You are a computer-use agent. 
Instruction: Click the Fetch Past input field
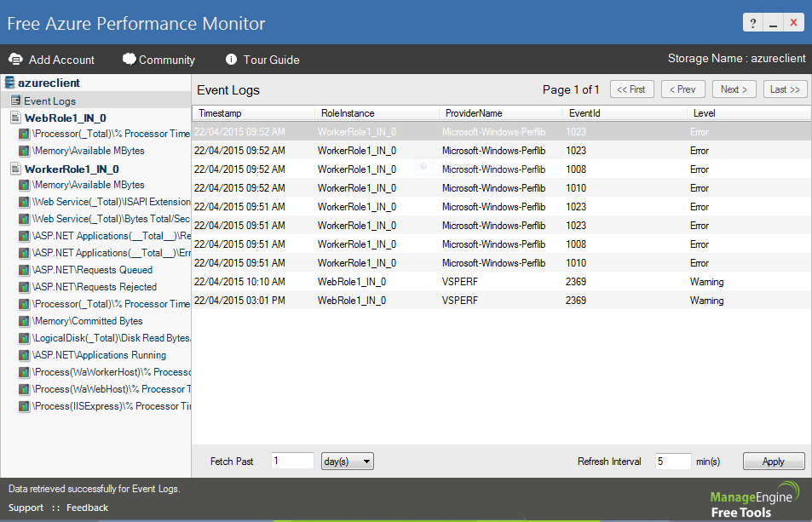tap(292, 462)
